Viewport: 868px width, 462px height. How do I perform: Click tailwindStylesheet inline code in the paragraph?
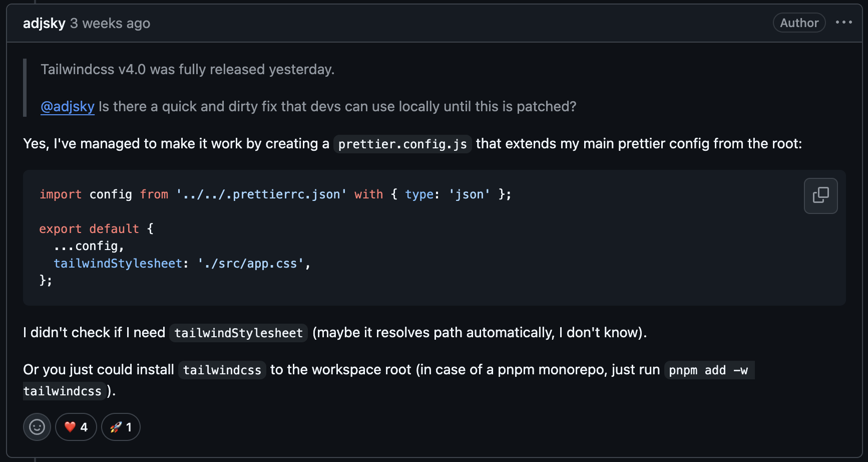point(238,333)
